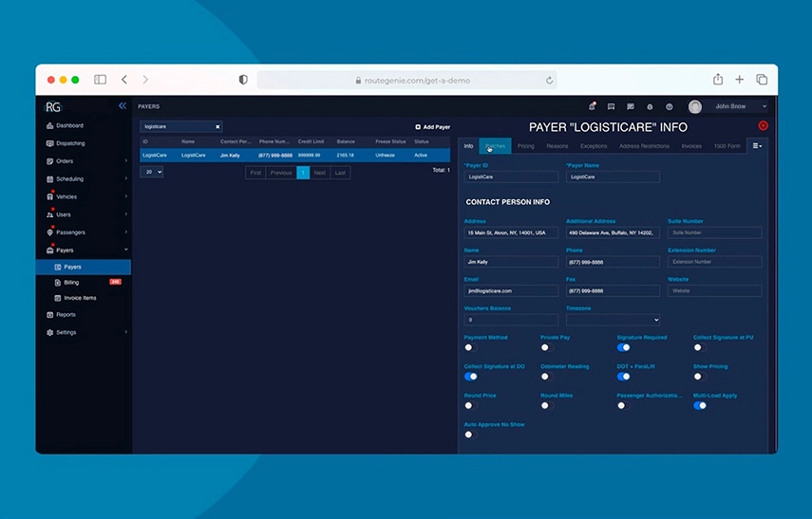Click the bug report icon in header
Viewport: 812px width, 519px height.
pos(650,106)
